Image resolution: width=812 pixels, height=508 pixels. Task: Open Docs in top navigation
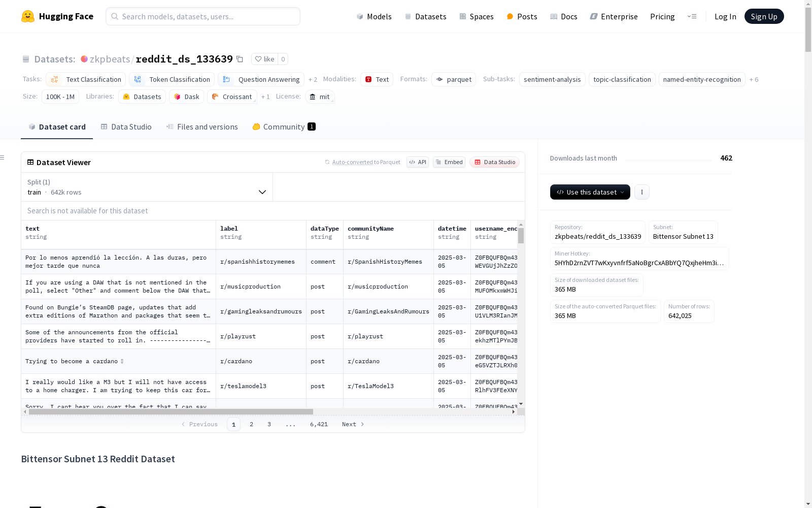(x=564, y=16)
